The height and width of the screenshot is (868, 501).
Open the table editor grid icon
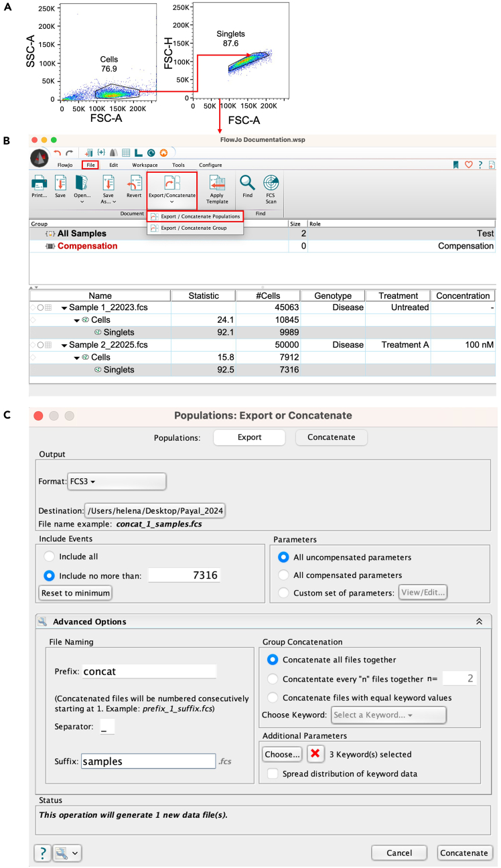126,153
